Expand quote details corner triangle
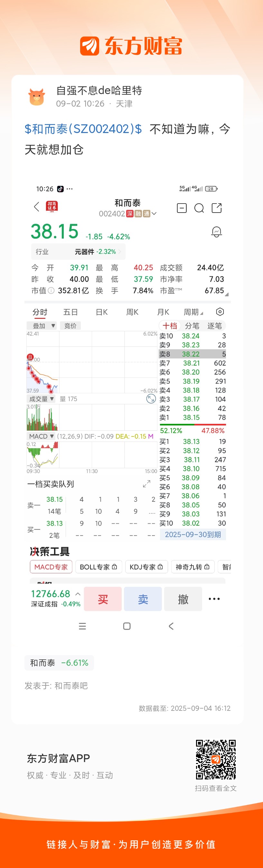263x868 pixels. pos(227,294)
